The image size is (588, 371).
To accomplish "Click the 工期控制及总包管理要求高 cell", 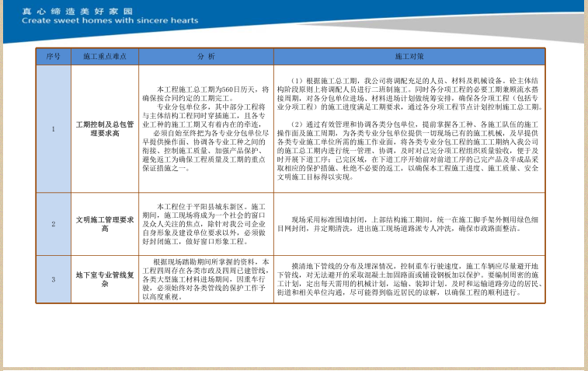I will pos(105,128).
